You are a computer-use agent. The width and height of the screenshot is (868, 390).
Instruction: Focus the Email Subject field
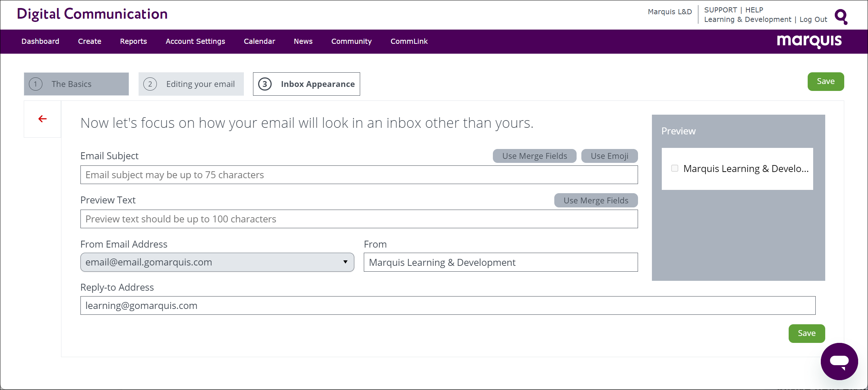359,175
